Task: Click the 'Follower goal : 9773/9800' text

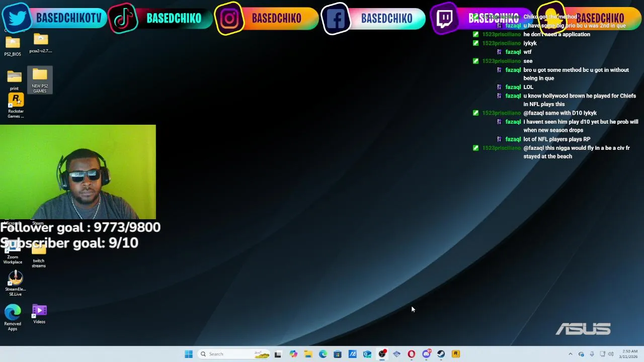Action: point(80,228)
